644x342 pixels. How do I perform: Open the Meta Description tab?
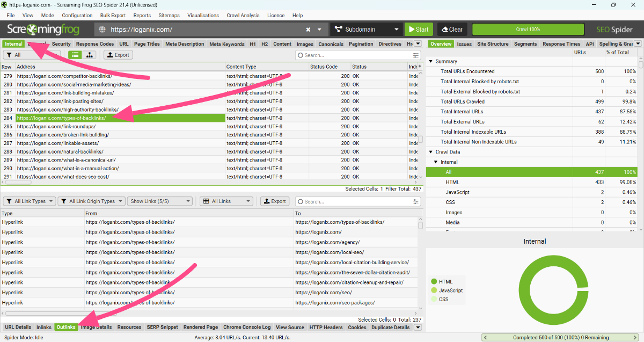coord(185,44)
